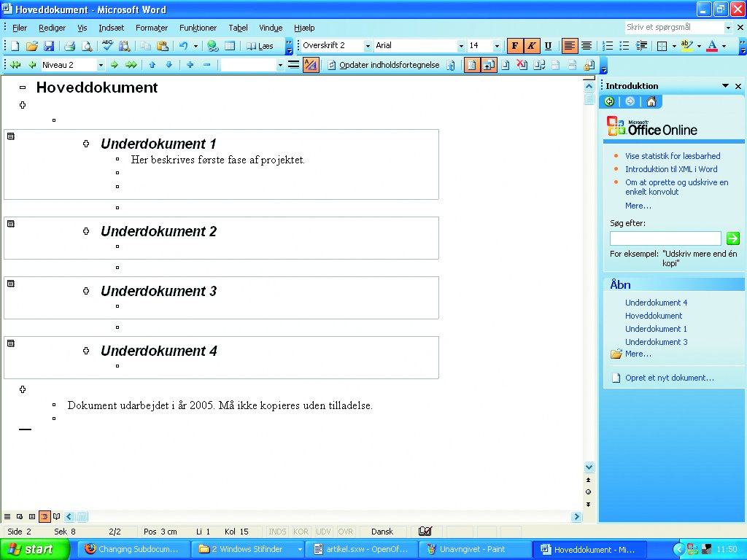Move selected heading up arrow
The height and width of the screenshot is (560, 747).
point(152,65)
